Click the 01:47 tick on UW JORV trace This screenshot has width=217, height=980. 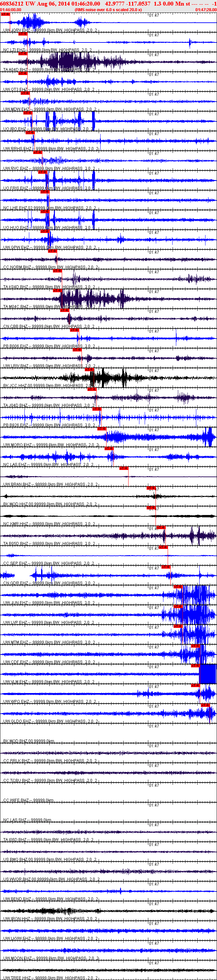[154, 15]
